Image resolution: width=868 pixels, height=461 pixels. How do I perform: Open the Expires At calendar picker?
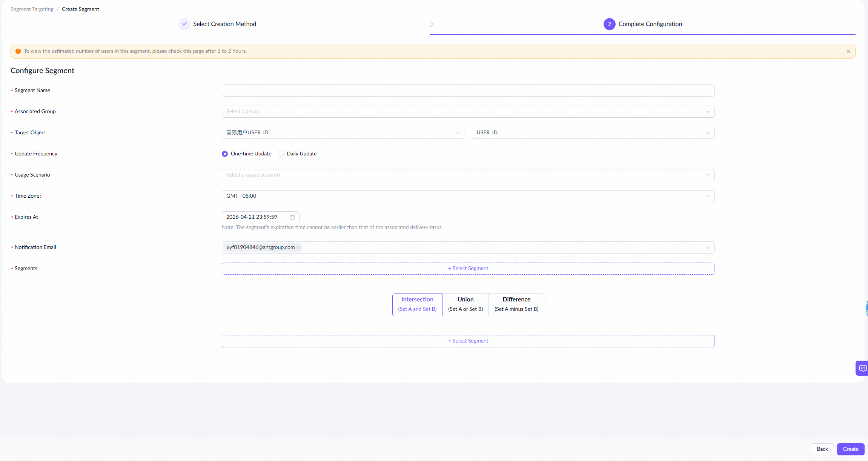click(x=292, y=217)
